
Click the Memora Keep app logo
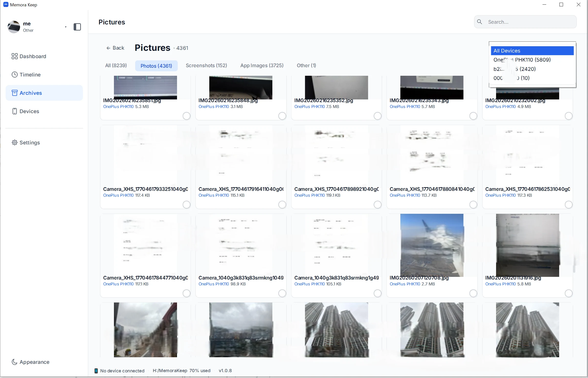point(6,4)
